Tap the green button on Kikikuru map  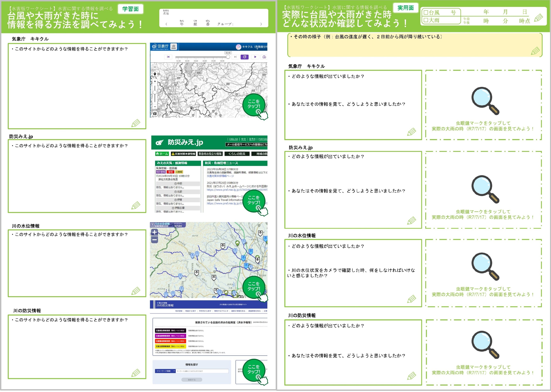254,105
